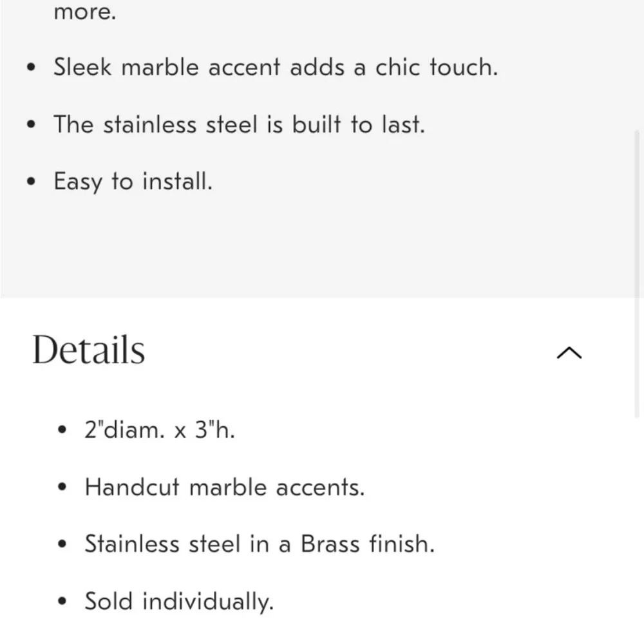
Task: Click bullet point before 'Easy to install'
Action: click(31, 181)
